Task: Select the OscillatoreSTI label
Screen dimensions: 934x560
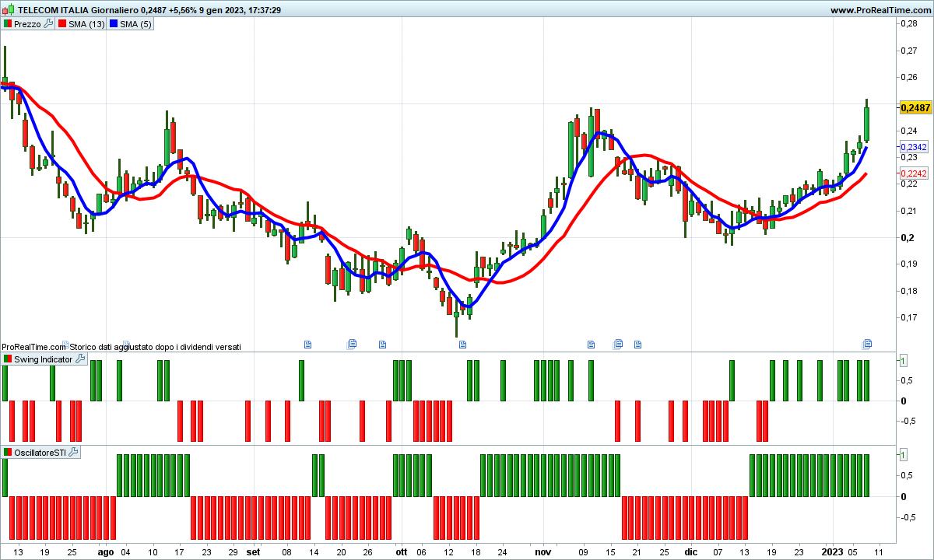Action: coord(40,452)
